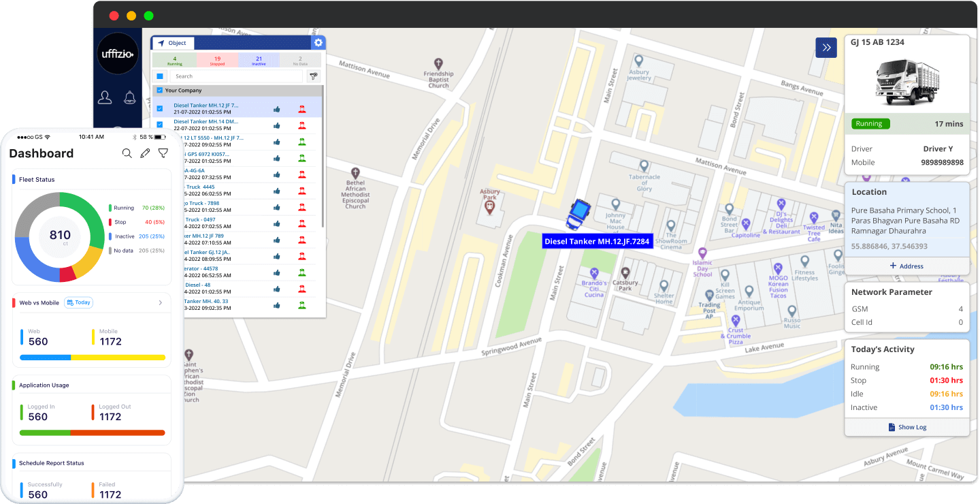Filter by Stopped status count

tap(217, 61)
